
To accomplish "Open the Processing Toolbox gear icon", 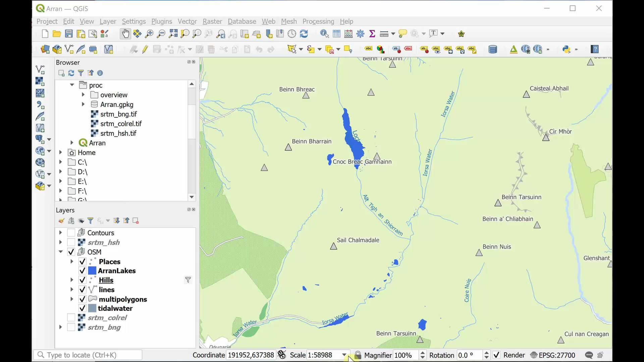I will click(360, 34).
